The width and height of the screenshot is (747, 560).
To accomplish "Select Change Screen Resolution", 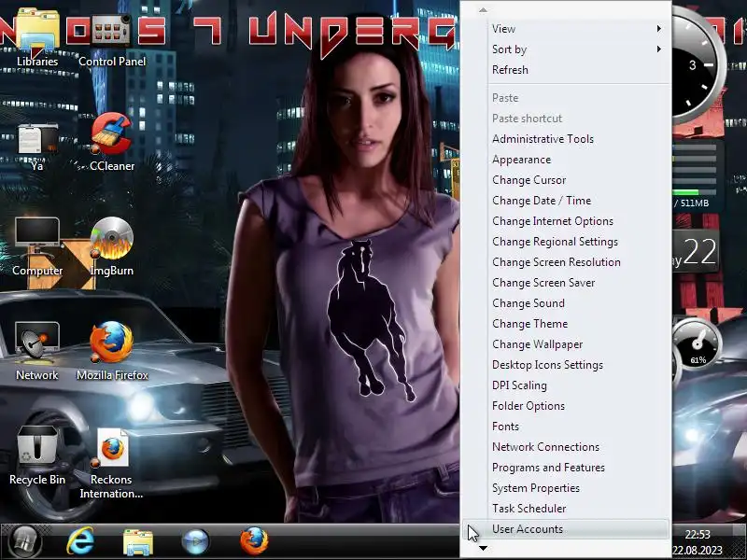I will pyautogui.click(x=578, y=261).
